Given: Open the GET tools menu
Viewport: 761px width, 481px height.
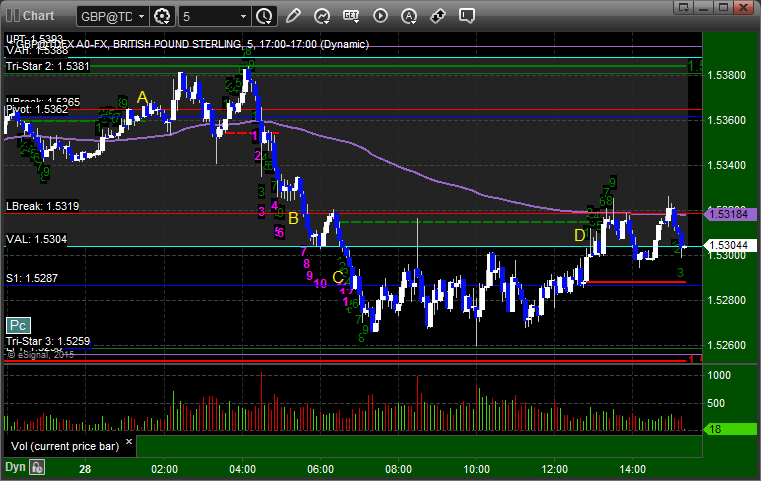Looking at the screenshot, I should (x=351, y=16).
